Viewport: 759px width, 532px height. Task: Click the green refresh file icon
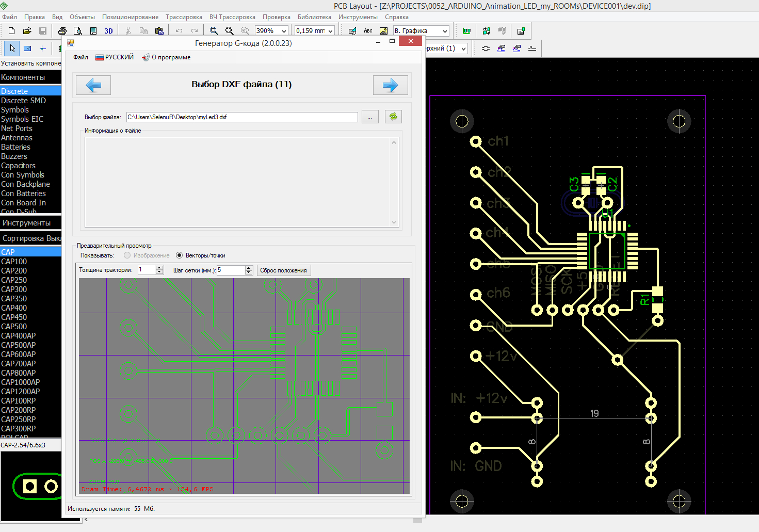(x=393, y=117)
